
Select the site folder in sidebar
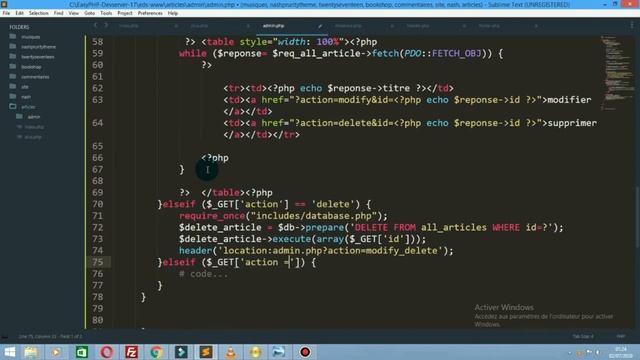[25, 87]
